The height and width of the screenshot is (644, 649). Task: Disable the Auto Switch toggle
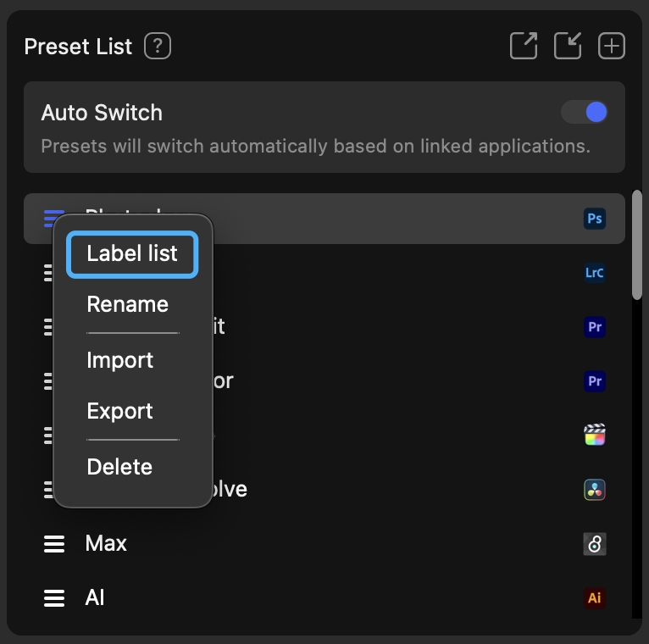(585, 113)
